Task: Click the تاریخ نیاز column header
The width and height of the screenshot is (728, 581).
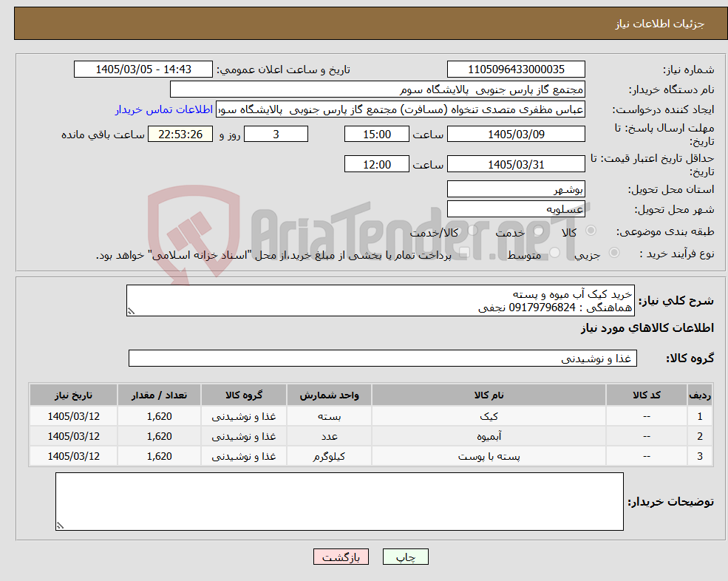Action: pyautogui.click(x=73, y=395)
